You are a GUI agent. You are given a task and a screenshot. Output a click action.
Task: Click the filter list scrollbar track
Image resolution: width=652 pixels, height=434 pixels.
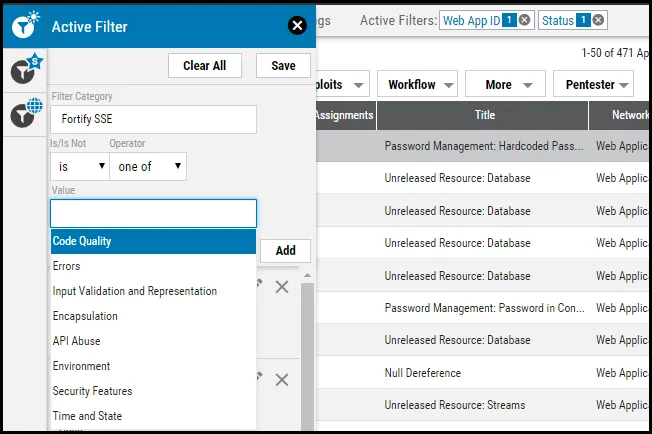click(307, 358)
